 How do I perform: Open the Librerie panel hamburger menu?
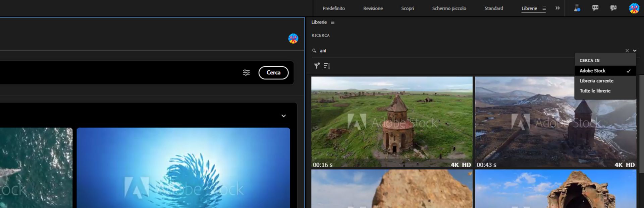333,22
